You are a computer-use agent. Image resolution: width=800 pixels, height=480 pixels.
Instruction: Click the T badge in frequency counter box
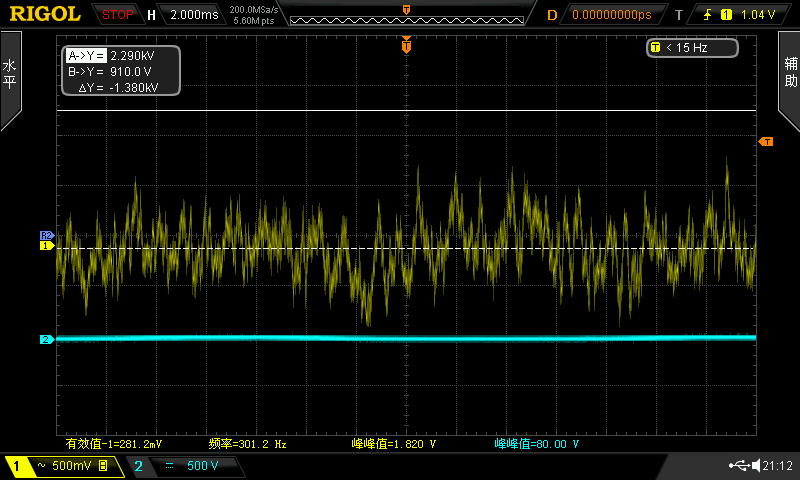656,47
